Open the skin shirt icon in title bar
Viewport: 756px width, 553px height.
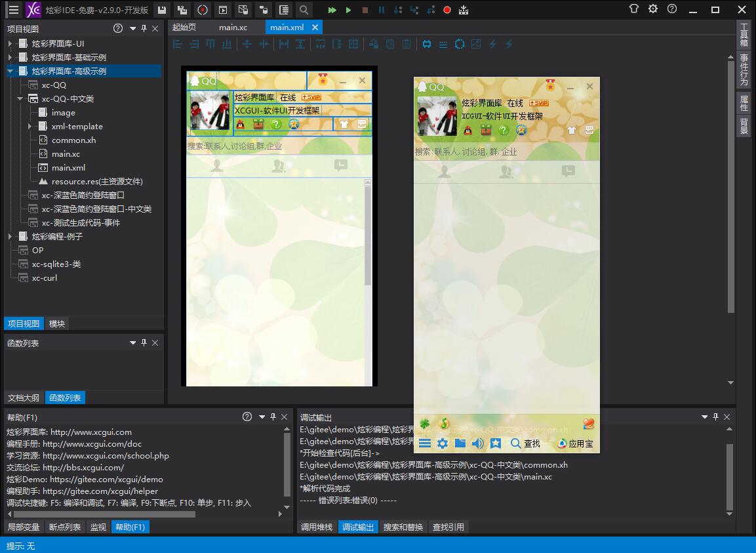[634, 9]
